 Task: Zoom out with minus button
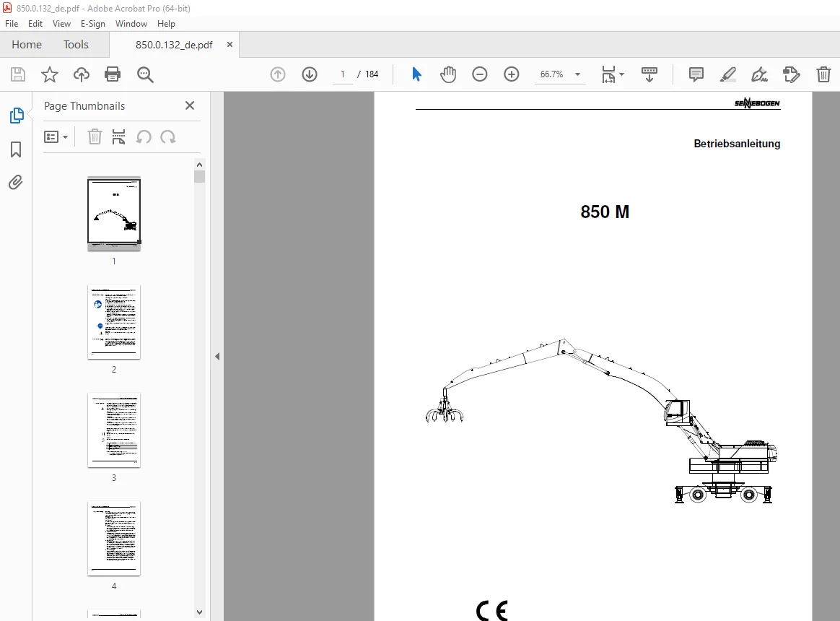tap(479, 74)
